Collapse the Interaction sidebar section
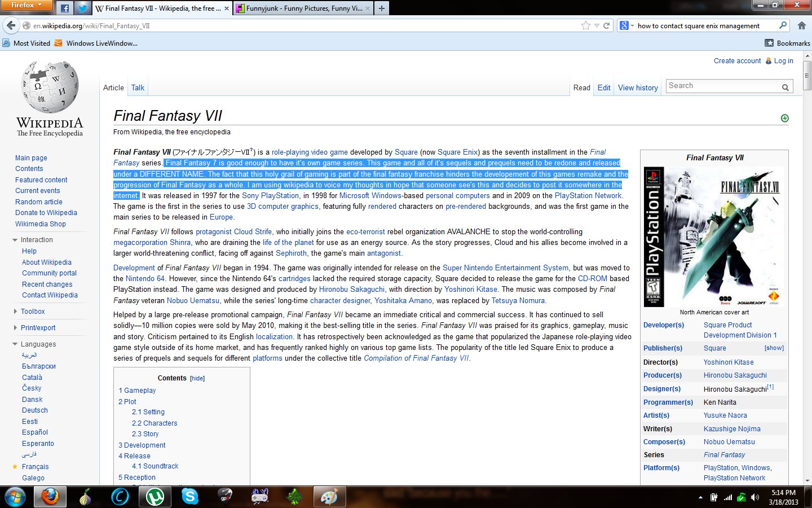The width and height of the screenshot is (812, 508). click(15, 240)
